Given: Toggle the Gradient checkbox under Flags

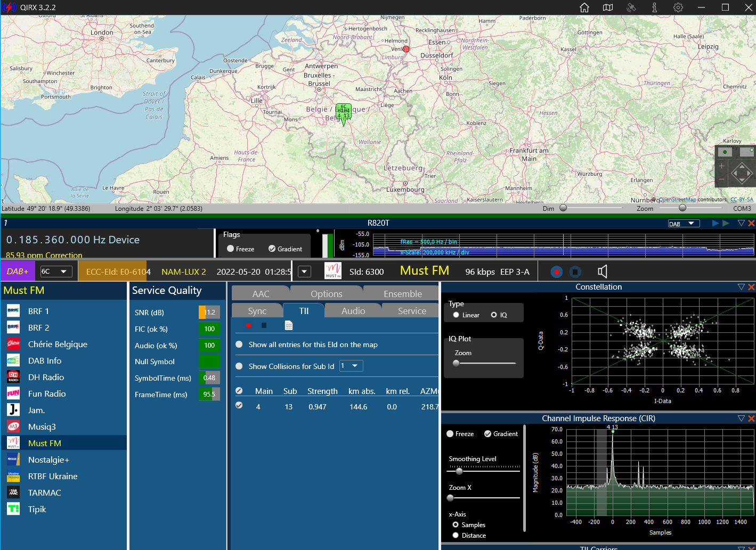Looking at the screenshot, I should pos(285,249).
